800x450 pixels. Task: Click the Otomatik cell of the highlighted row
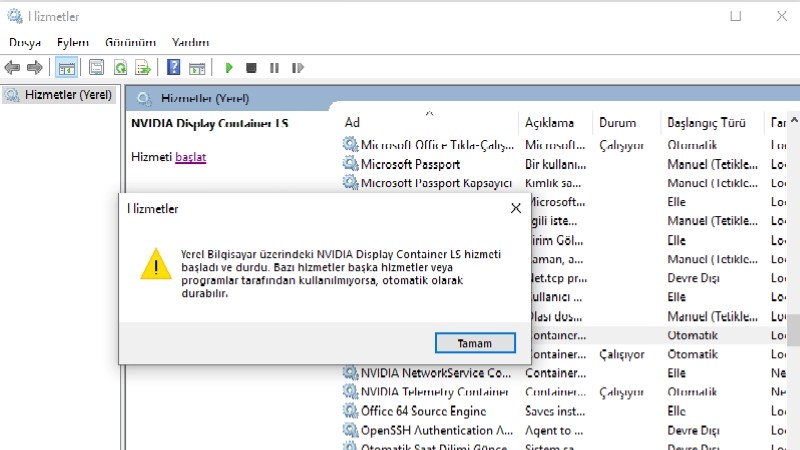692,335
